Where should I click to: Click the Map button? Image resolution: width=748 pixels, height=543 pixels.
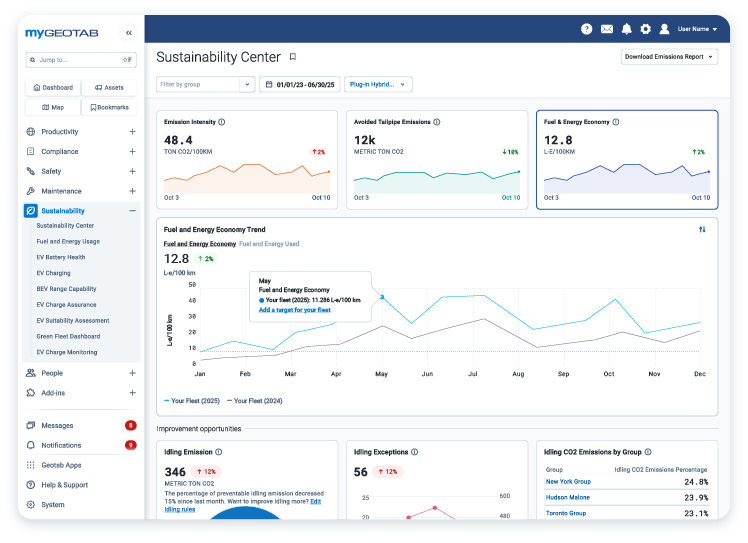pos(53,107)
